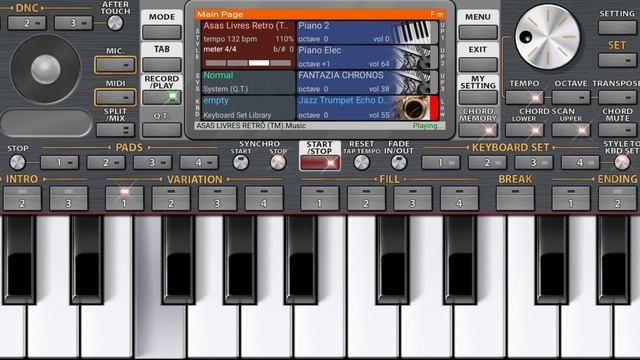Select DNC button 2
Screen dimensions: 640x360
tap(27, 23)
